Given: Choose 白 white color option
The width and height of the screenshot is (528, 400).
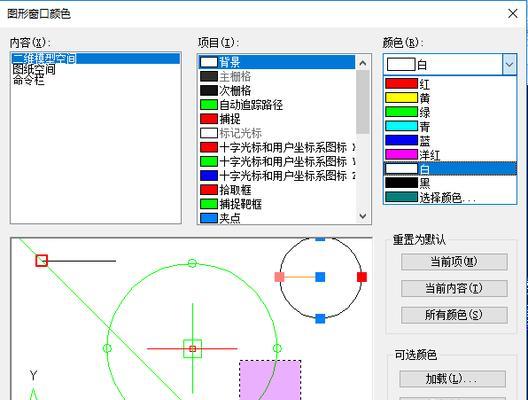Looking at the screenshot, I should (450, 169).
